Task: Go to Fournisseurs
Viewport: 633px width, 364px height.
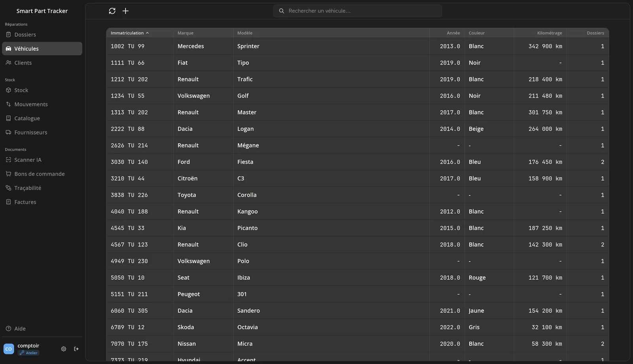Action: [x=42, y=133]
